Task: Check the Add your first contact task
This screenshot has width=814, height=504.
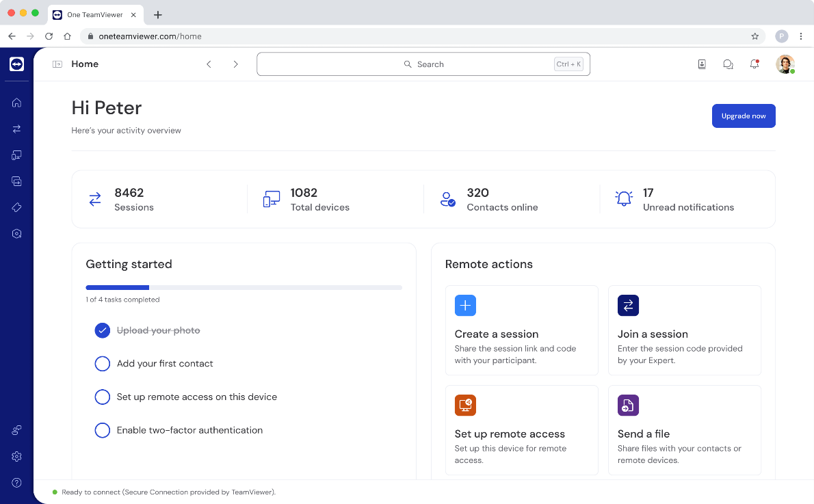Action: [103, 364]
